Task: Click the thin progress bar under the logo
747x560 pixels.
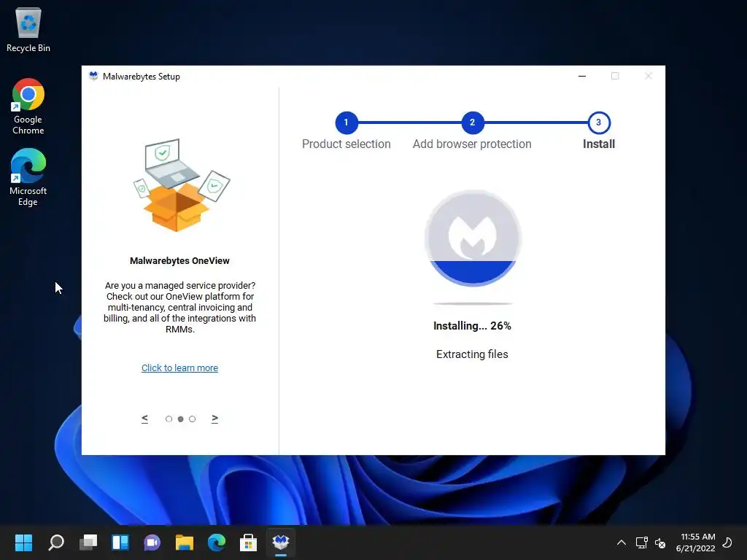Action: click(473, 303)
